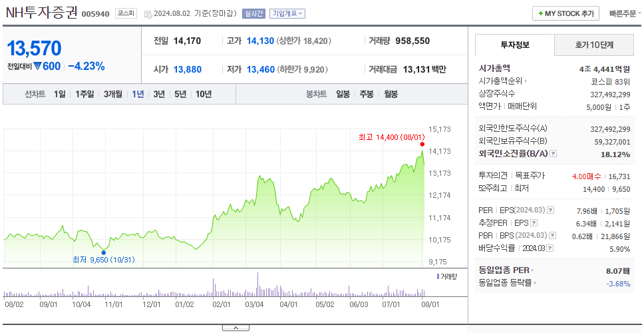The image size is (644, 333).
Task: Click the help icon beside PER EPS(2024.03)
Action: [551, 210]
